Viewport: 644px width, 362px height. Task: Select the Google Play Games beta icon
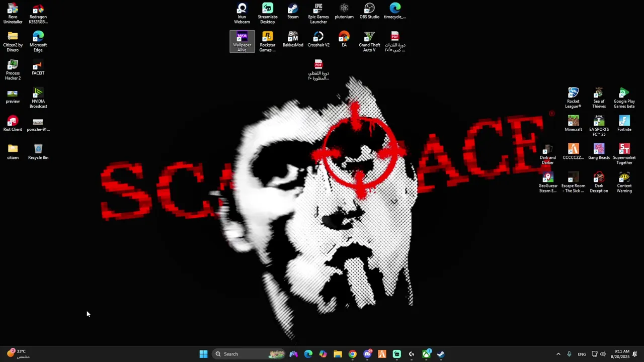point(624,98)
